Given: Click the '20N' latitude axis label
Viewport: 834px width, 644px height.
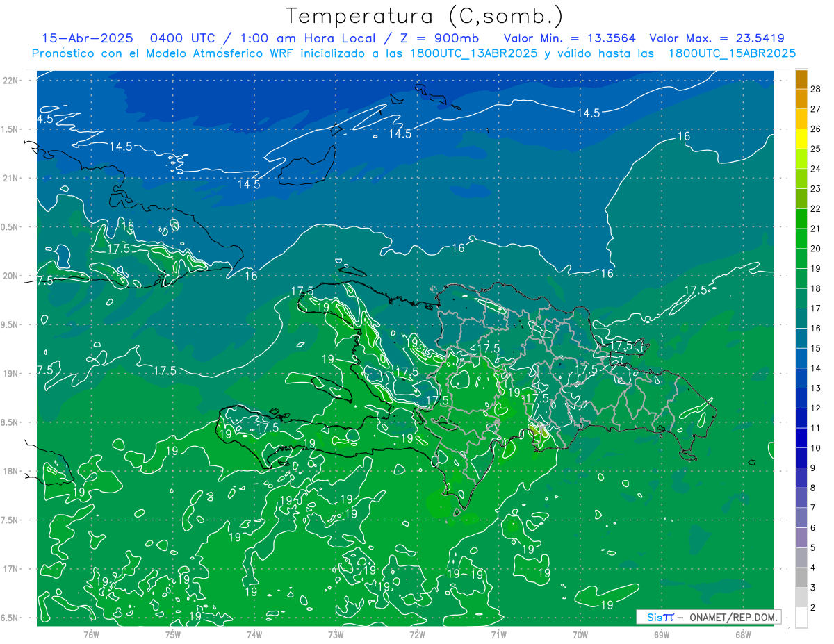Looking at the screenshot, I should [11, 276].
